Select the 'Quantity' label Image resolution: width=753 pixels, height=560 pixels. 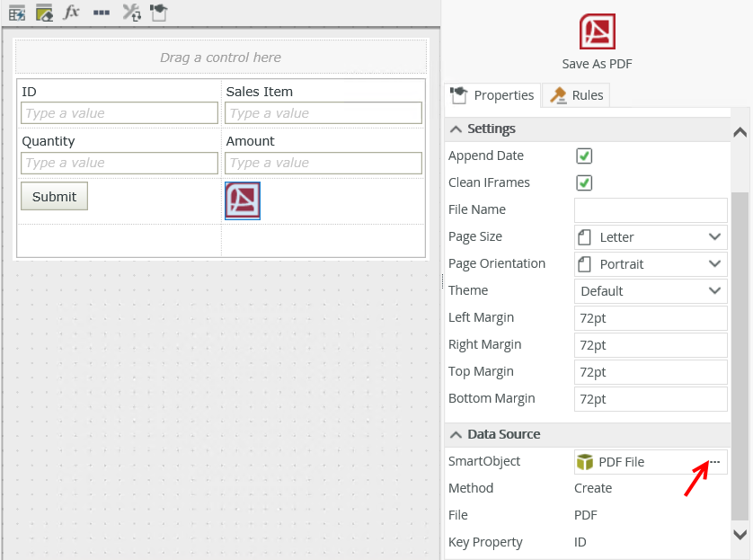point(48,141)
